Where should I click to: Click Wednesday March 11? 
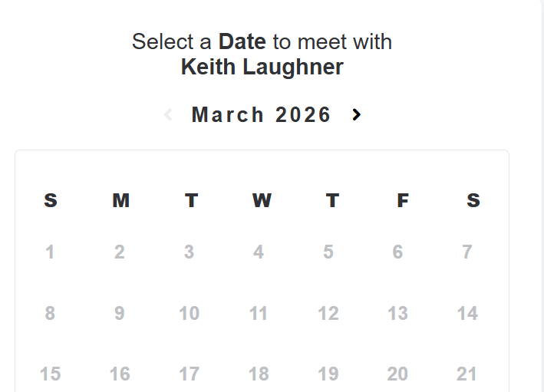[259, 313]
